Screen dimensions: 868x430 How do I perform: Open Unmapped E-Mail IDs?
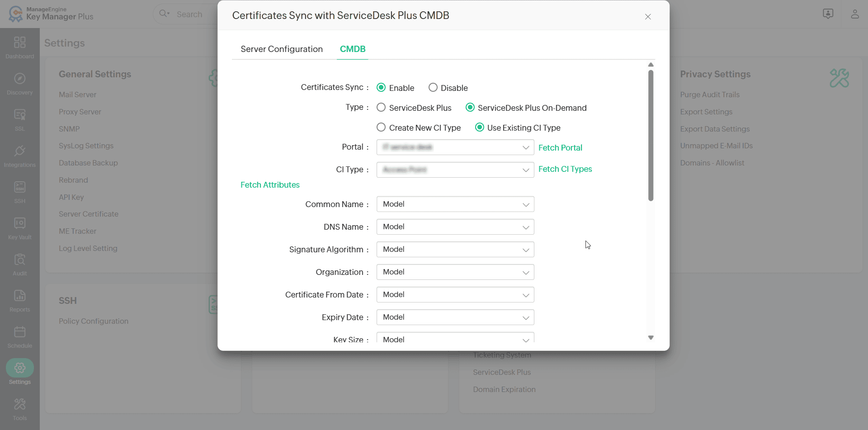click(716, 146)
